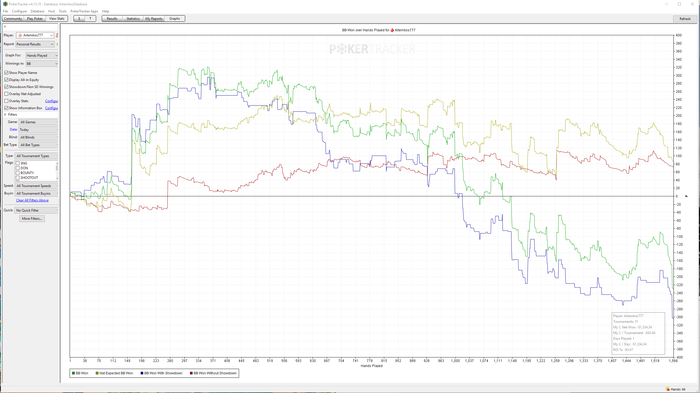Viewport: 700px width, 393px height.
Task: Enable the Overlay Stats checkbox
Action: tap(7, 101)
